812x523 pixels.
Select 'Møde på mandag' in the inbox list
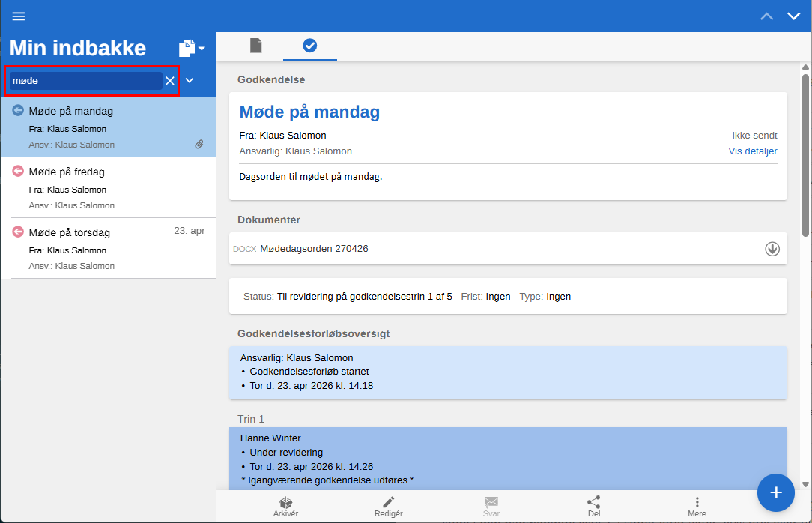coord(108,127)
